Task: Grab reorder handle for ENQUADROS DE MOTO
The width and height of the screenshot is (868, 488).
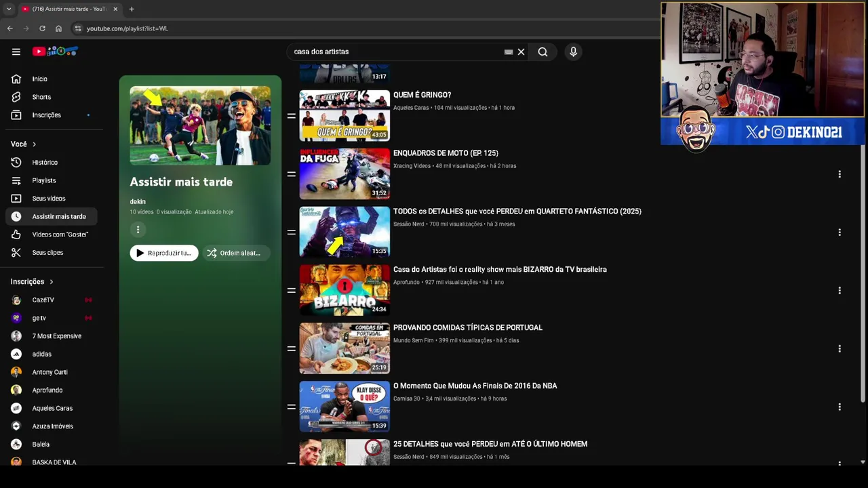Action: tap(291, 174)
